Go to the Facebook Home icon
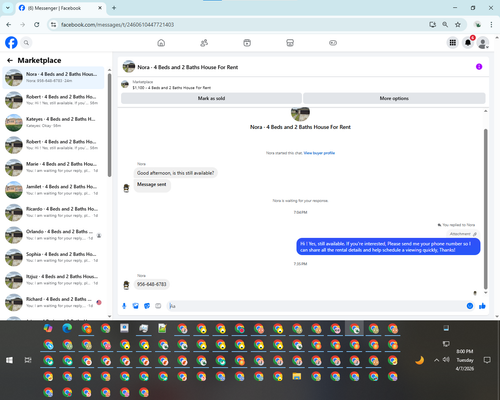Image resolution: width=500 pixels, height=400 pixels. pos(161,43)
